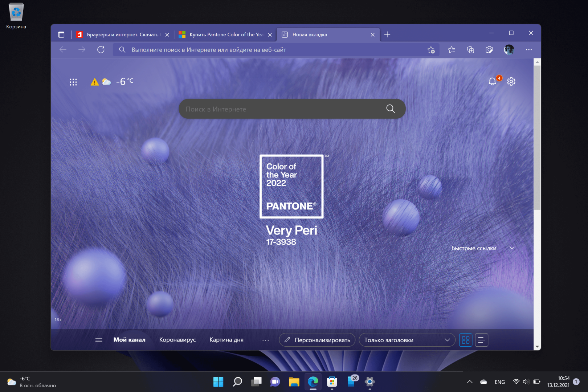Switch to Браузеры и интернет tab

[x=122, y=34]
